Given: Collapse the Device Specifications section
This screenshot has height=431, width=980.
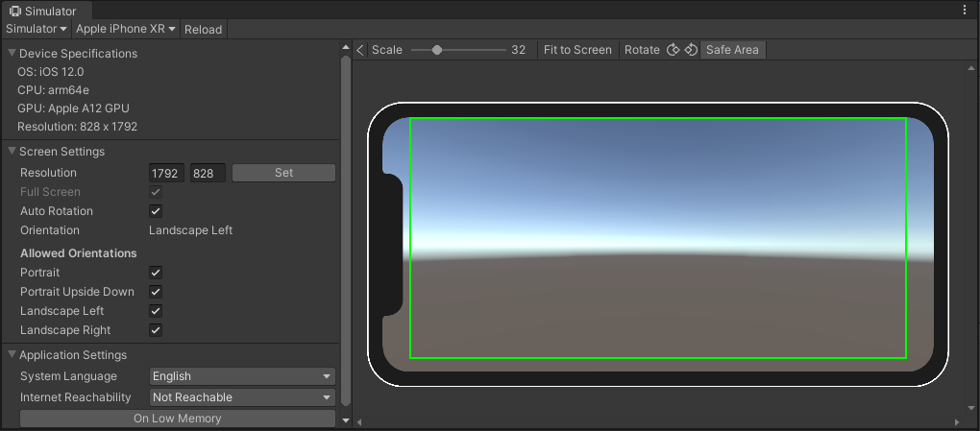Looking at the screenshot, I should click(x=12, y=54).
